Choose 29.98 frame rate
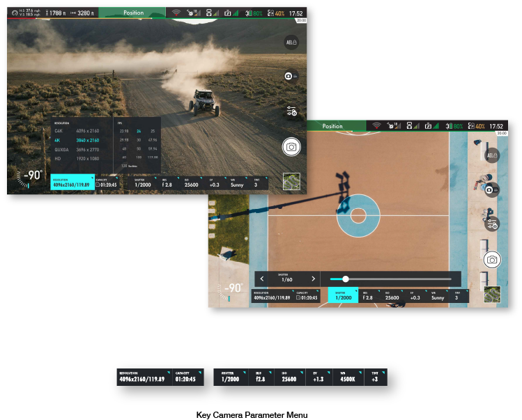 point(124,140)
